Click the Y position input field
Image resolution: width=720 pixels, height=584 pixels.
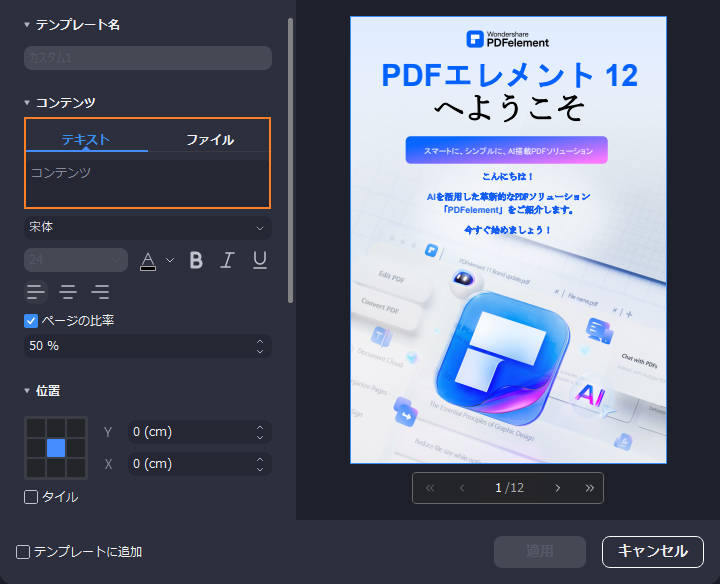click(x=200, y=432)
